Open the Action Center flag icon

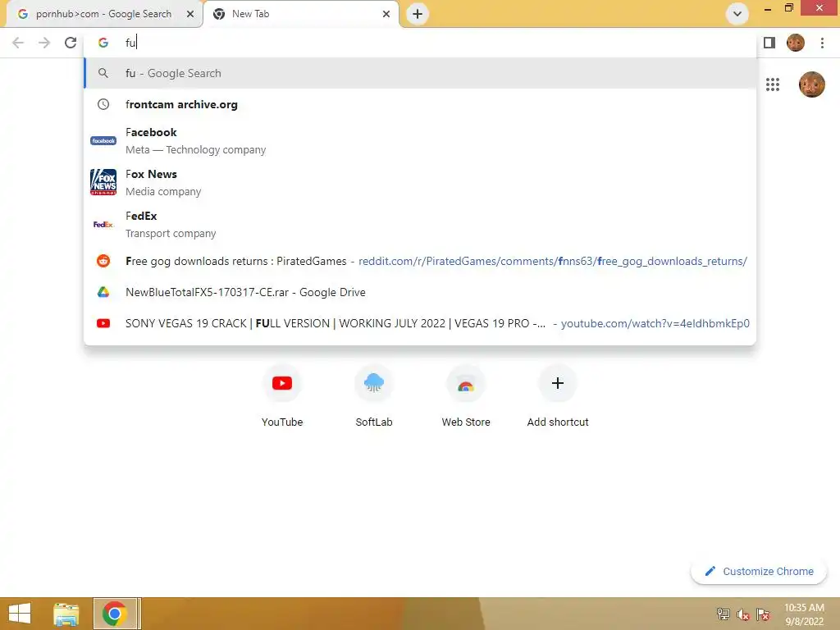pyautogui.click(x=763, y=614)
